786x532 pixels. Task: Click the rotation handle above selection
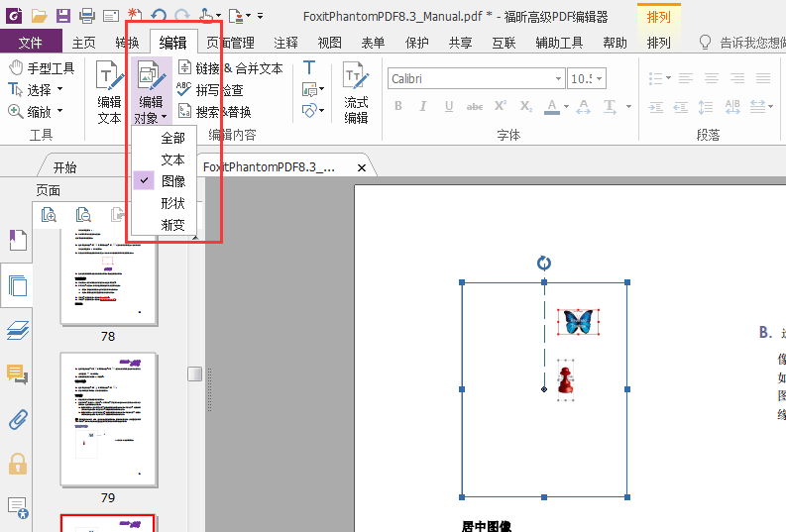(x=544, y=263)
